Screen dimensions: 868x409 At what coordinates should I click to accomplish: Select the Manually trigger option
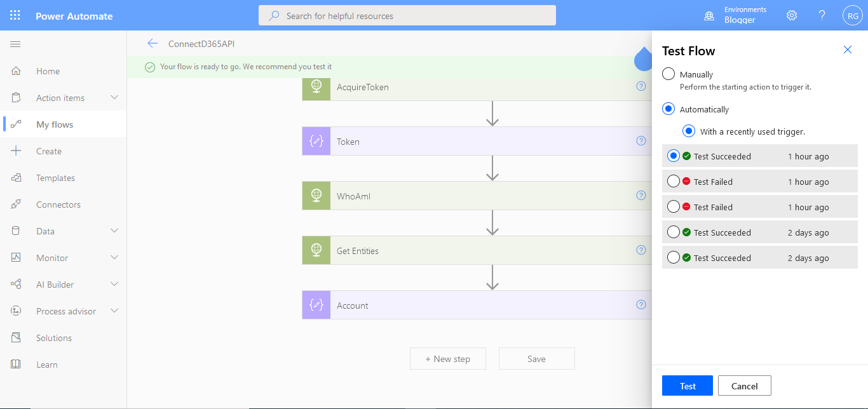coord(668,74)
